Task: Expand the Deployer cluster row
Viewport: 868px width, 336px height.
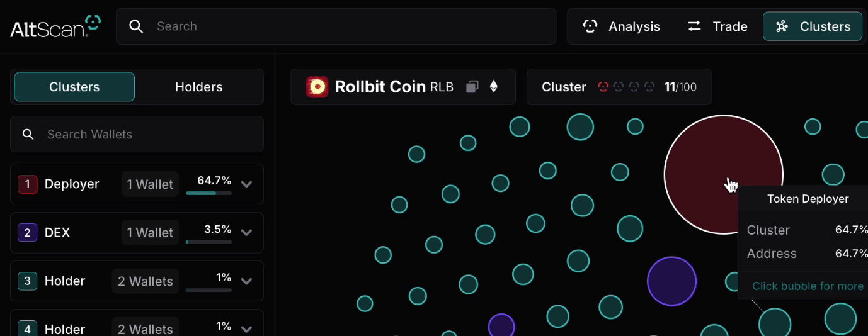Action: pos(247,184)
